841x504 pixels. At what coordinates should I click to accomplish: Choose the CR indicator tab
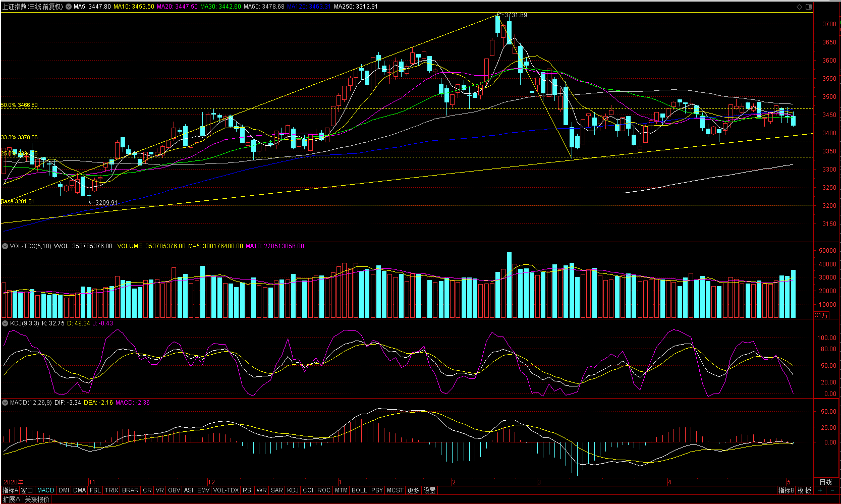[147, 490]
